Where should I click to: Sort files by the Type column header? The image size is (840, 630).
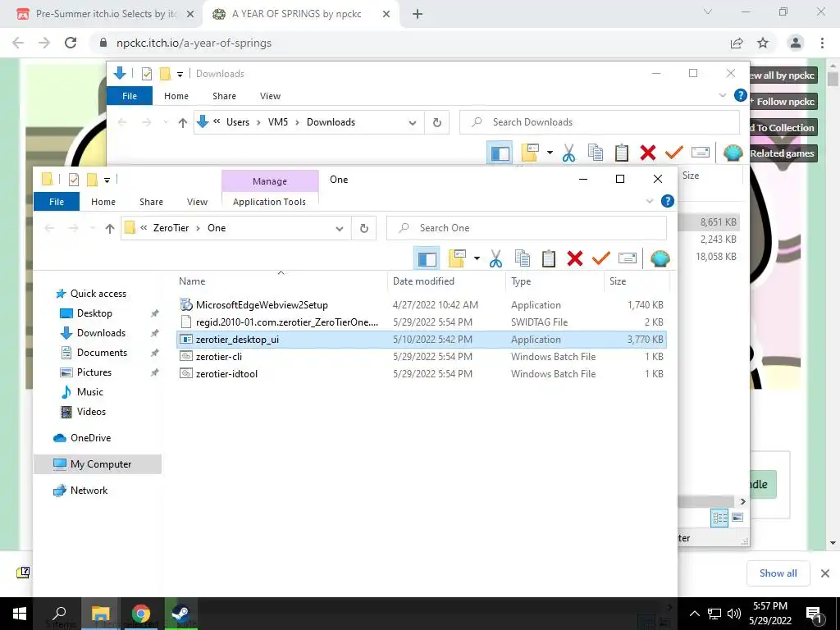click(x=521, y=281)
